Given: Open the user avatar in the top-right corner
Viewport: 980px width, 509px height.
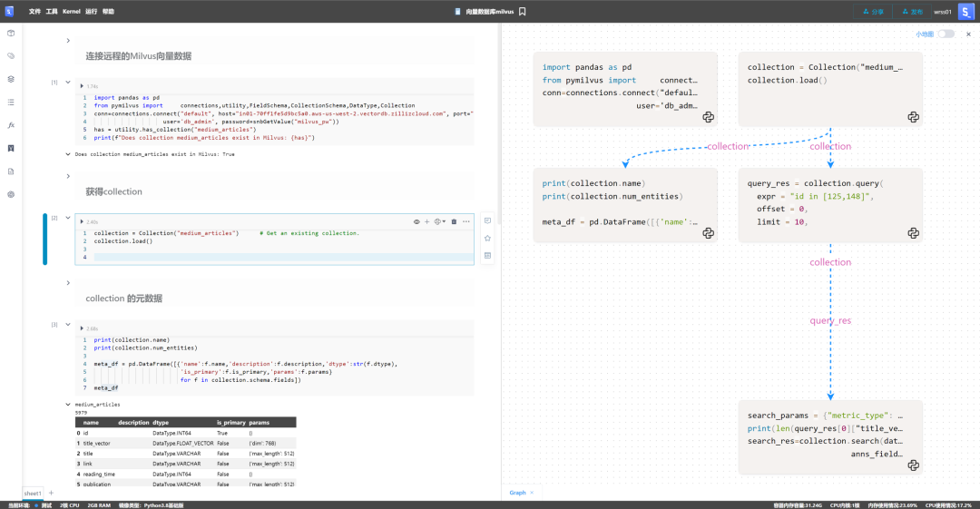Looking at the screenshot, I should coord(965,11).
